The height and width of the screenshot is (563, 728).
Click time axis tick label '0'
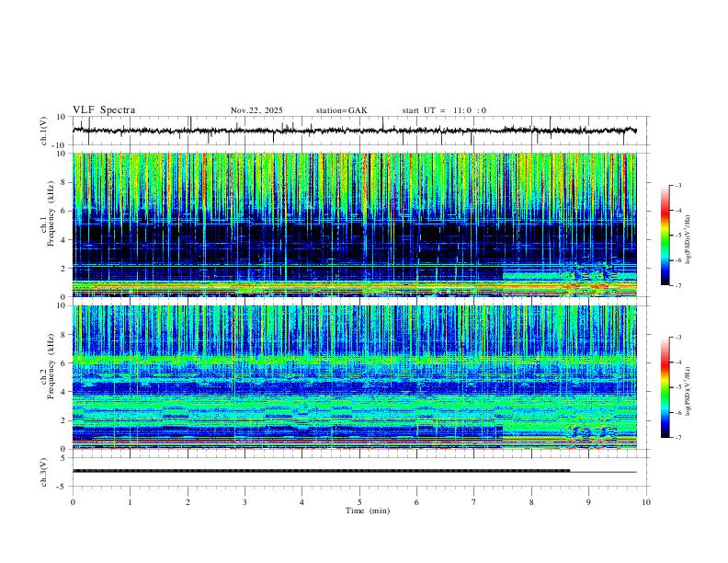click(73, 502)
